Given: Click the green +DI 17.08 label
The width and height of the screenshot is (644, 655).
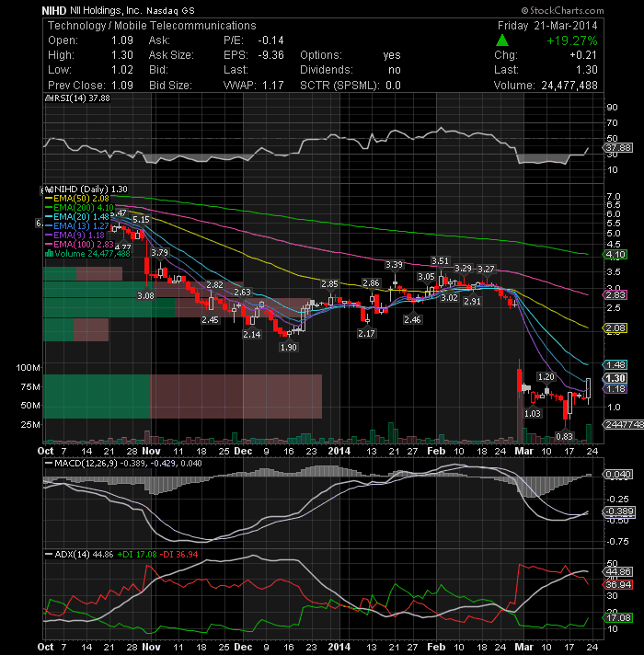Looking at the screenshot, I should tap(137, 555).
